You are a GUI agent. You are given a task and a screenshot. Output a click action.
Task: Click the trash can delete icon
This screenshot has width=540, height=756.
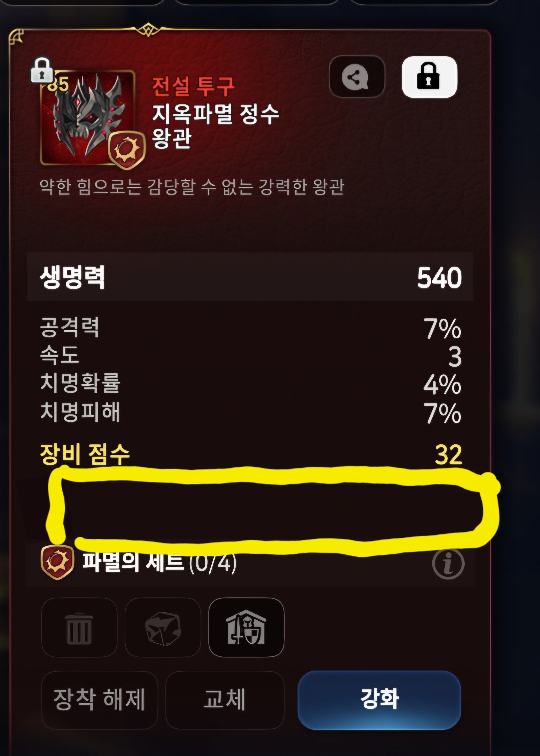79,627
